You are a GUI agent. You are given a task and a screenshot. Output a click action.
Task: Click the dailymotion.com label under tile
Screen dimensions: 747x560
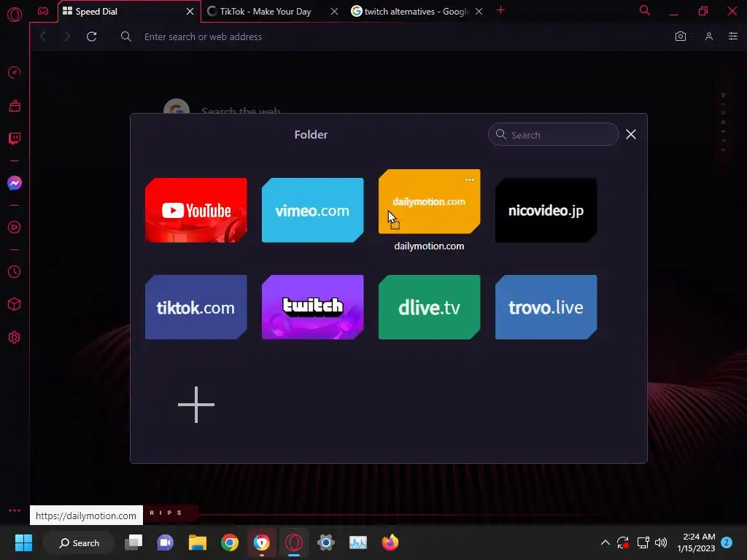click(x=429, y=246)
